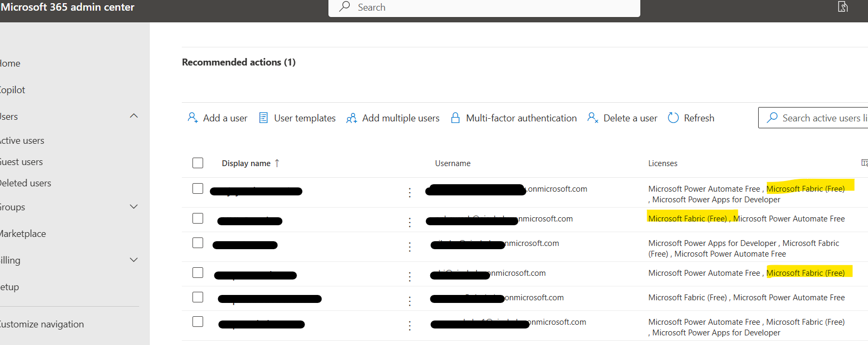Click the choose columns icon beside Licenses
The image size is (868, 345).
click(864, 163)
